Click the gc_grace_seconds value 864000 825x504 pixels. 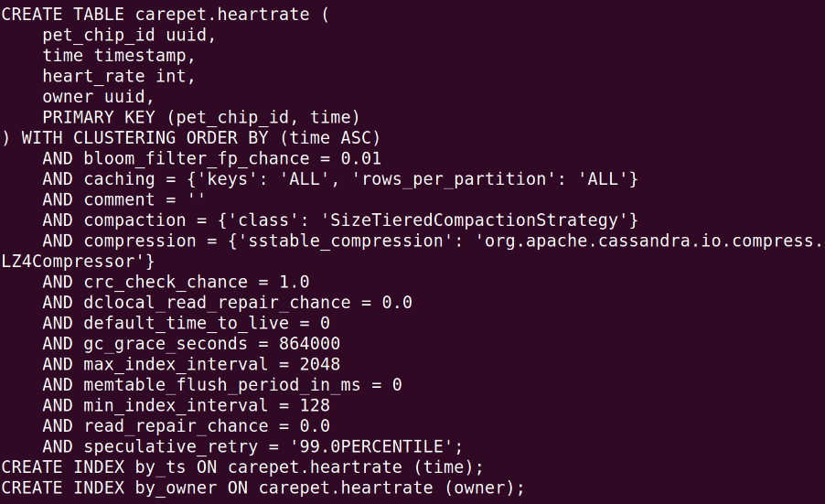pyautogui.click(x=309, y=344)
